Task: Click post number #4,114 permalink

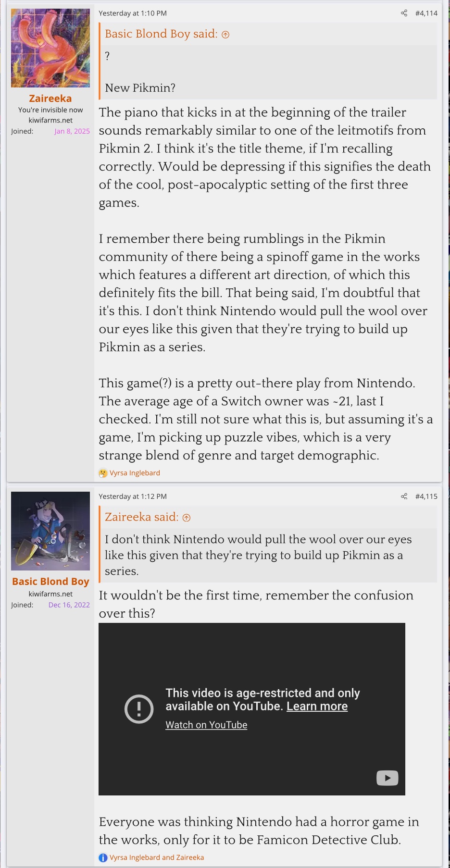Action: [426, 13]
